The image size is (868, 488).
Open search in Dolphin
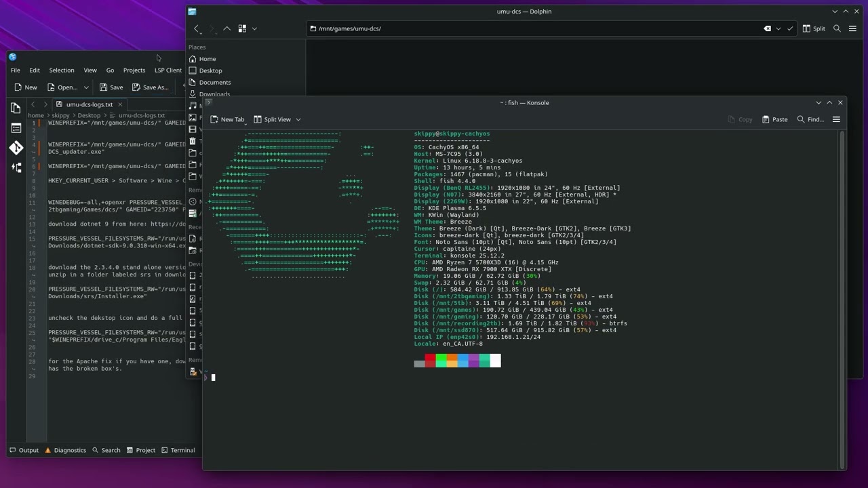(837, 28)
